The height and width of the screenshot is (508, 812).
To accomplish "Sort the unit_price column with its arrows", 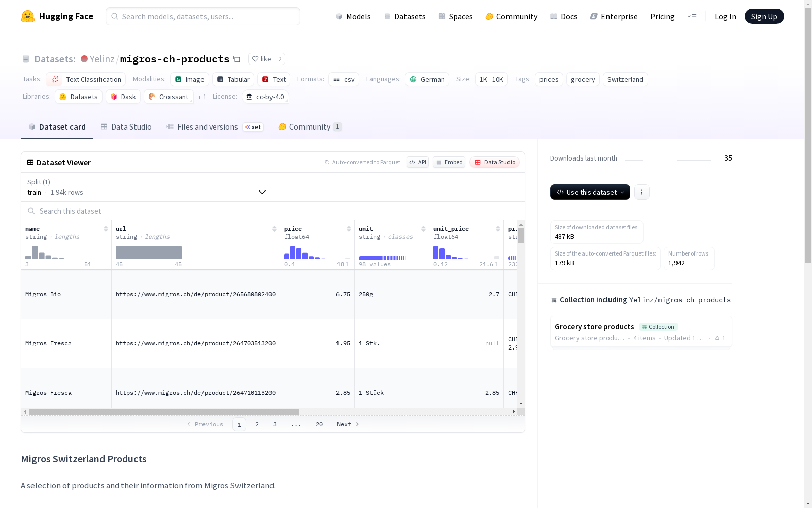I will (498, 229).
